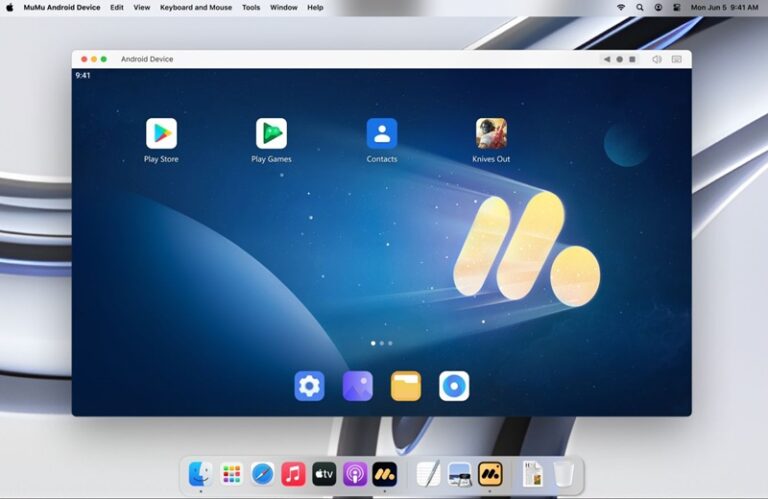Open Apple TV from the Dock

[x=324, y=474]
